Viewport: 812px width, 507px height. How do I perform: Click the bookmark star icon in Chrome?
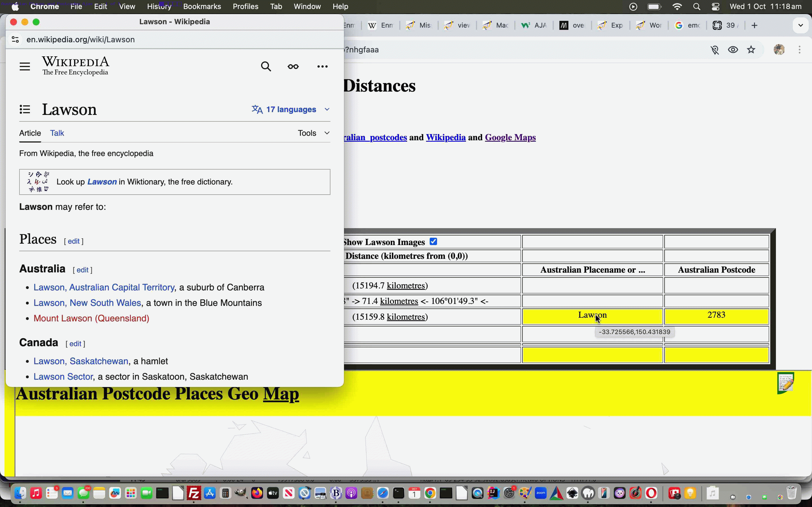click(751, 50)
